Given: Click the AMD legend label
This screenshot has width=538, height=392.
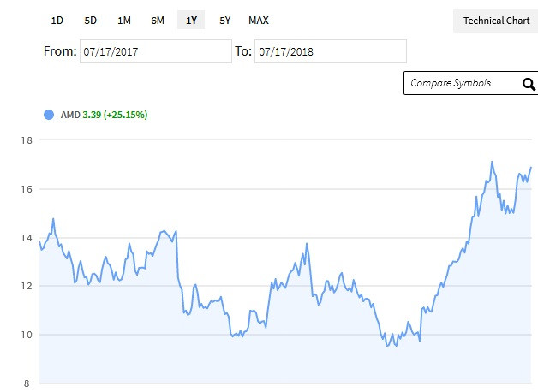Looking at the screenshot, I should pyautogui.click(x=70, y=115).
